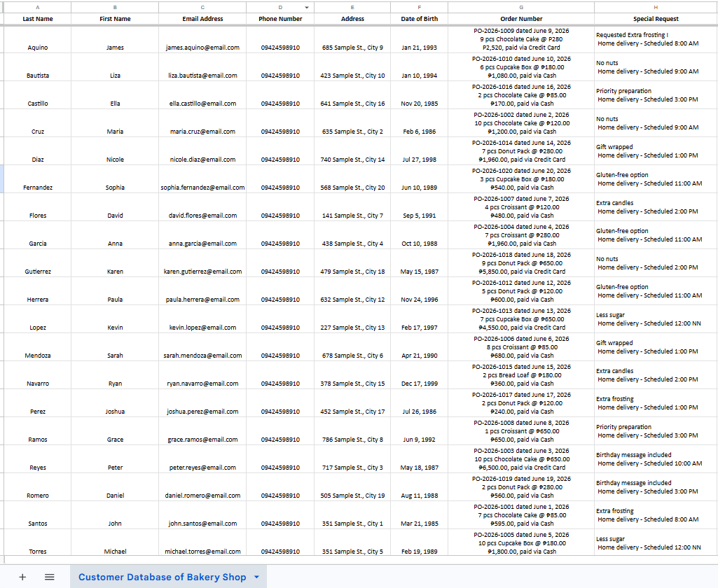Select Requested Extra frosting special request cell

[656, 39]
